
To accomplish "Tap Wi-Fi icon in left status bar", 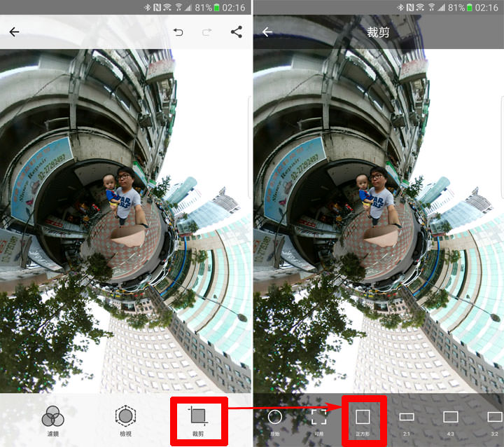I will [167, 8].
